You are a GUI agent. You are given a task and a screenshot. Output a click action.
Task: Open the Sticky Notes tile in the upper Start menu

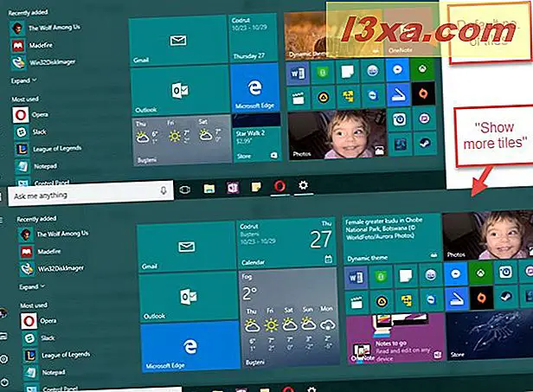[347, 72]
